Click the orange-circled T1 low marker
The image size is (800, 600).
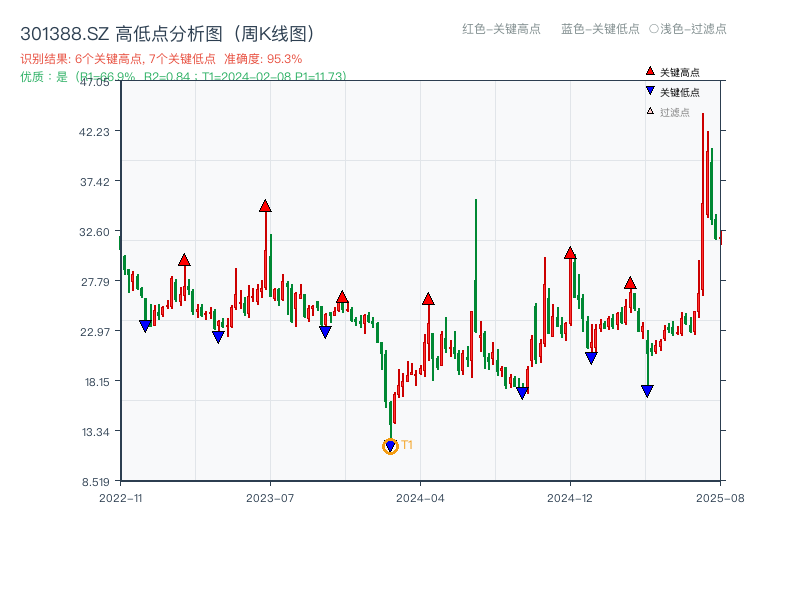tap(390, 445)
